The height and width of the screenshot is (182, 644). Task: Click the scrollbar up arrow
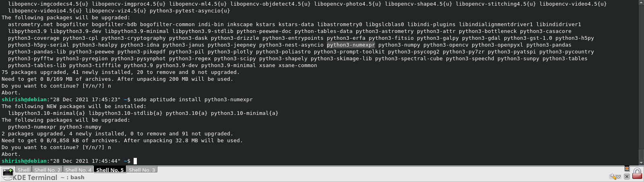641,2
